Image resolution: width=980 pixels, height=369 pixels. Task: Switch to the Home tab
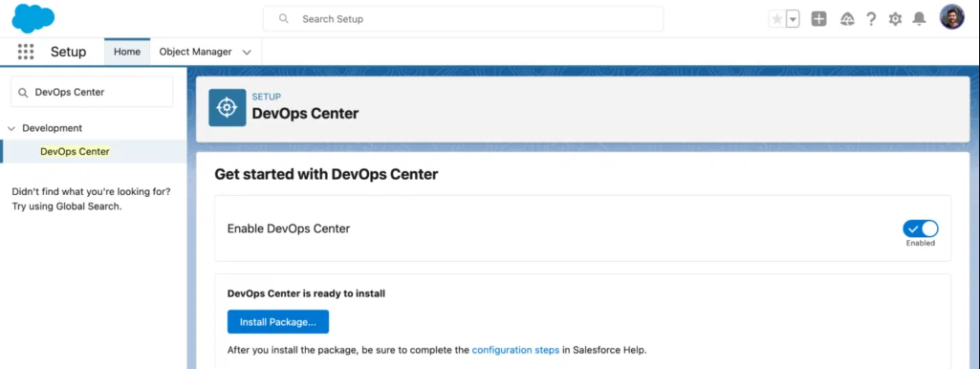tap(127, 52)
